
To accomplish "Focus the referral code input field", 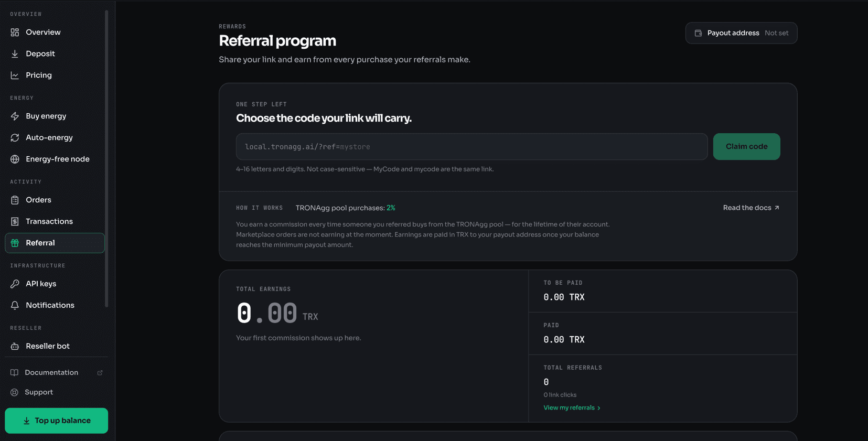I will 471,147.
